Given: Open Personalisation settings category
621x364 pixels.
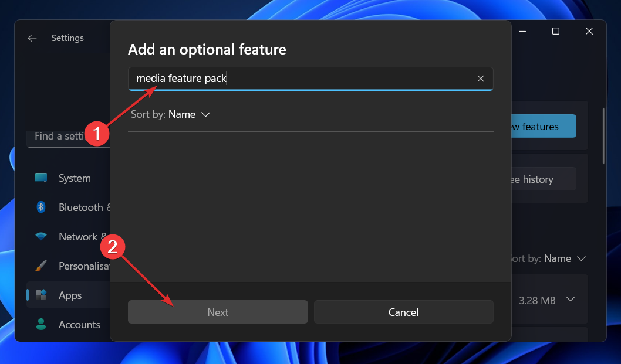Looking at the screenshot, I should 68,266.
